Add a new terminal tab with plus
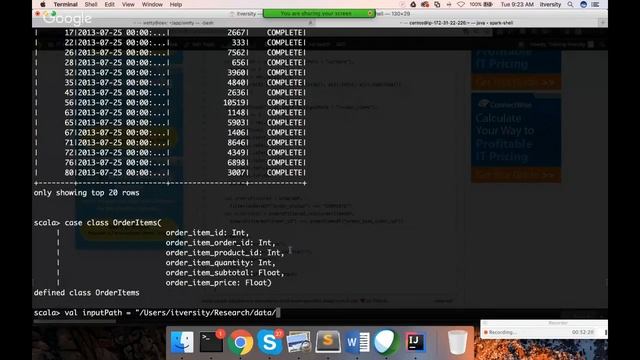Screen dimensions: 640x360 pos(602,23)
